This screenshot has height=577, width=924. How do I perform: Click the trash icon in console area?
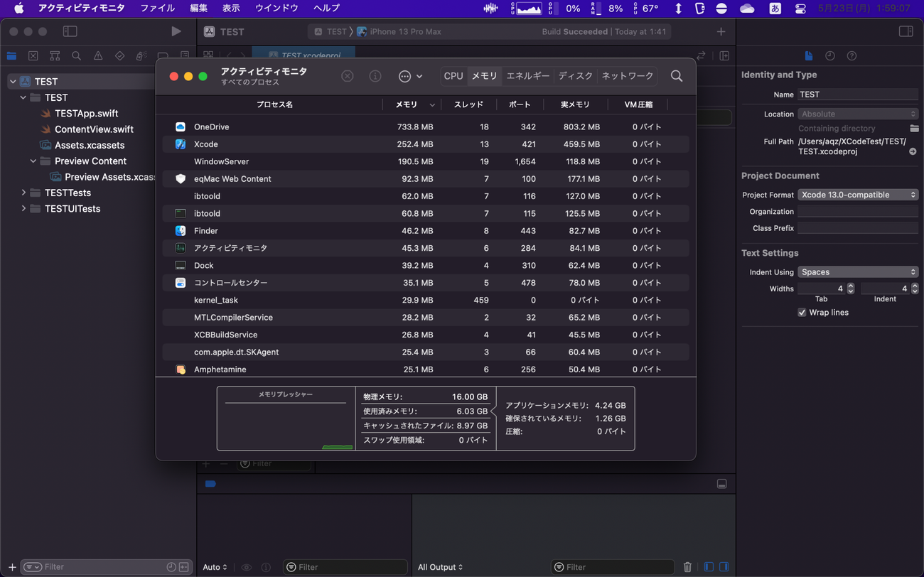tap(687, 567)
